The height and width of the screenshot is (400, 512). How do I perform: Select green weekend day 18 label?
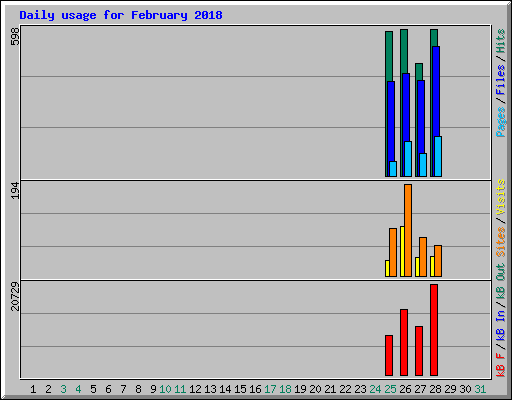click(x=286, y=389)
